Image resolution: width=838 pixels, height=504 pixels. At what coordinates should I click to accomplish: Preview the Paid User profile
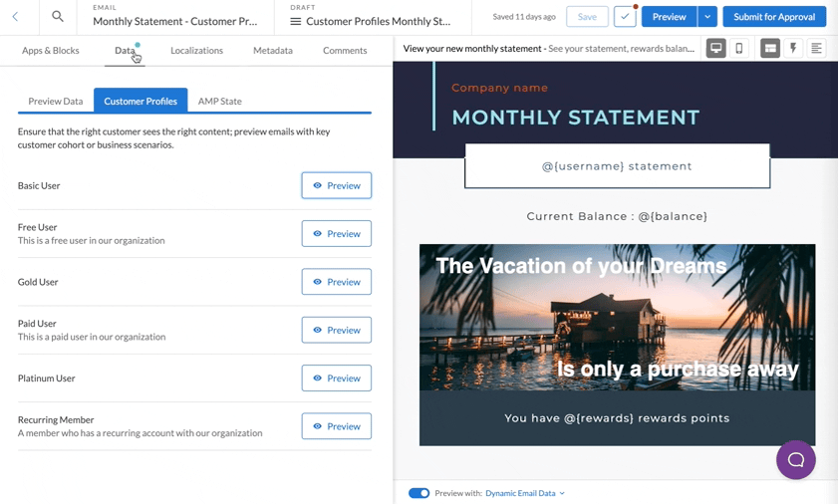tap(336, 330)
